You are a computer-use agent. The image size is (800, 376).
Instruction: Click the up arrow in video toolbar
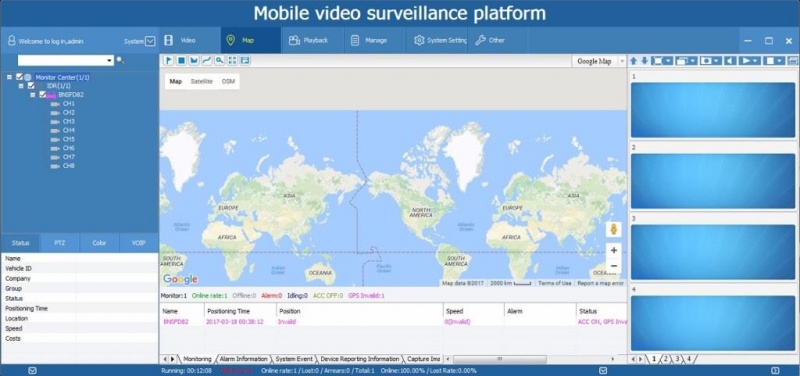point(634,61)
